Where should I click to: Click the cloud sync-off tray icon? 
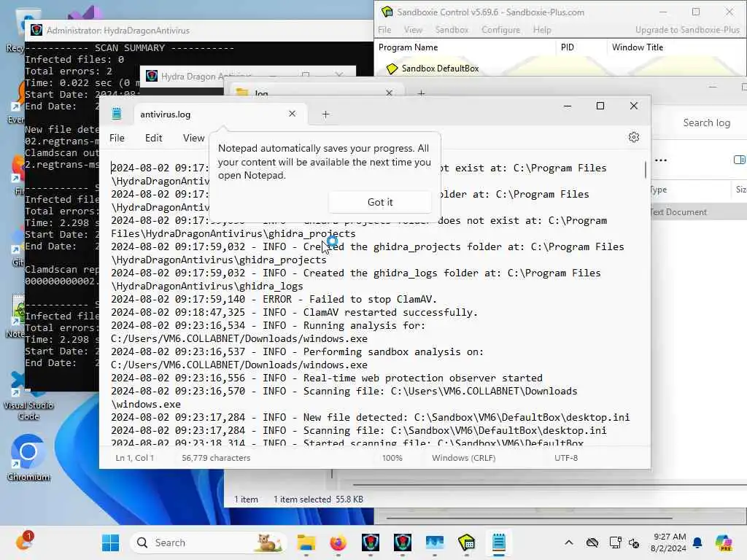click(592, 542)
